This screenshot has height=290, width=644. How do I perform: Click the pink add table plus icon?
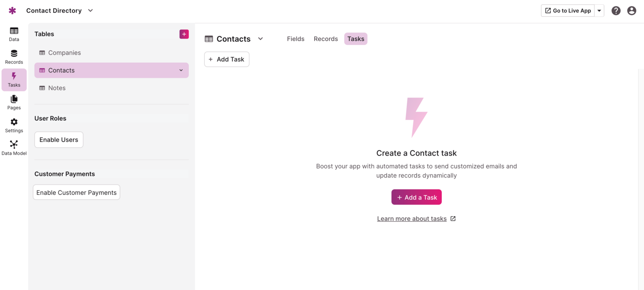click(184, 34)
